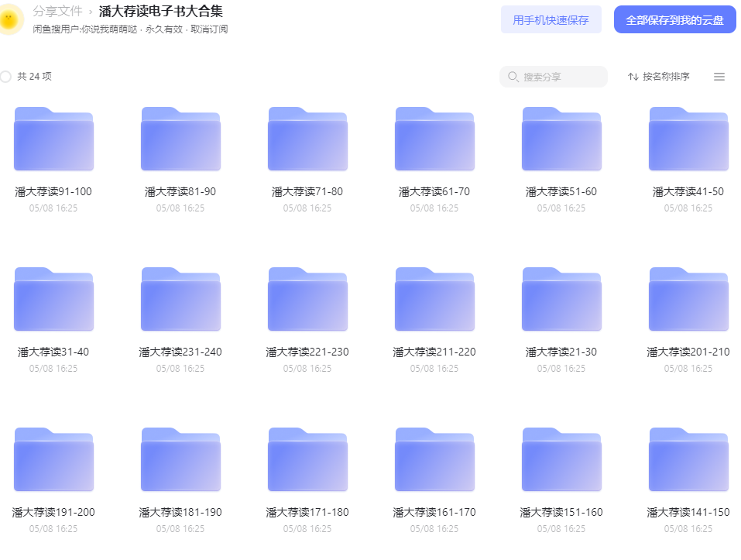Viewport: 741px width, 560px height.
Task: Click 用手机快速保存 button
Action: tap(551, 20)
